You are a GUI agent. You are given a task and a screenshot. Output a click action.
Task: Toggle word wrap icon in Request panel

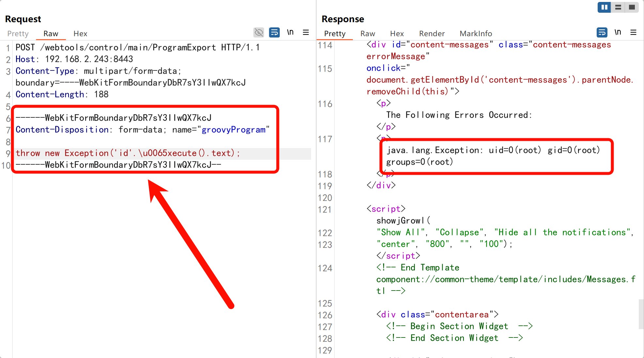click(x=274, y=32)
